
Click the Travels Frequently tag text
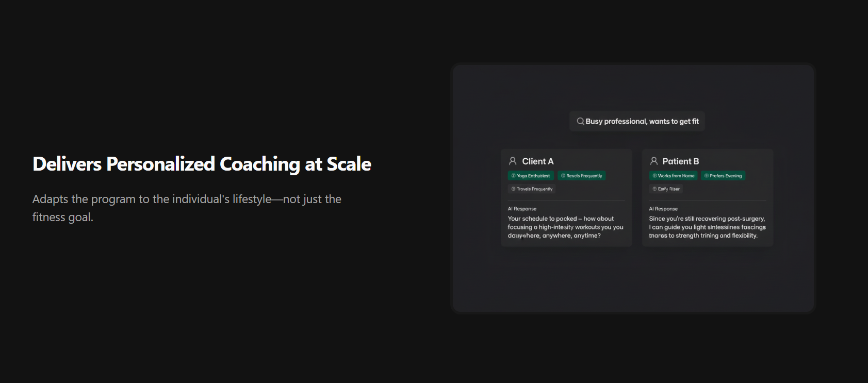pyautogui.click(x=535, y=189)
